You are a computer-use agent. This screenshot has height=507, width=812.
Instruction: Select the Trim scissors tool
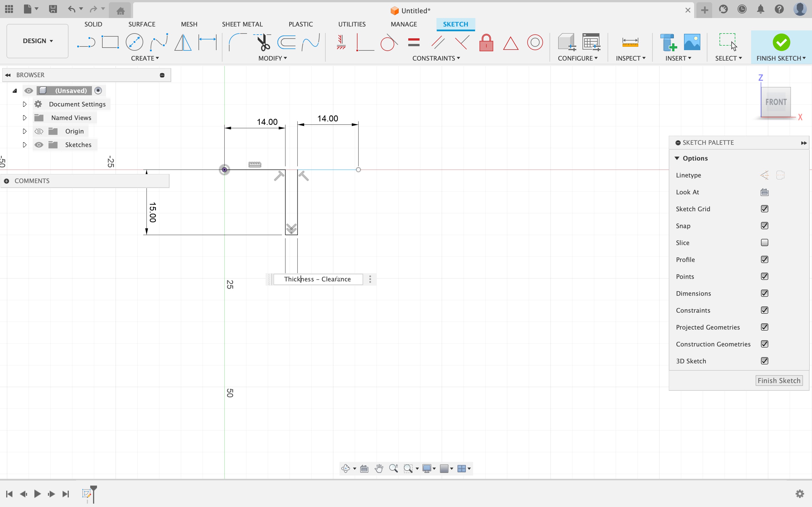[x=263, y=43]
